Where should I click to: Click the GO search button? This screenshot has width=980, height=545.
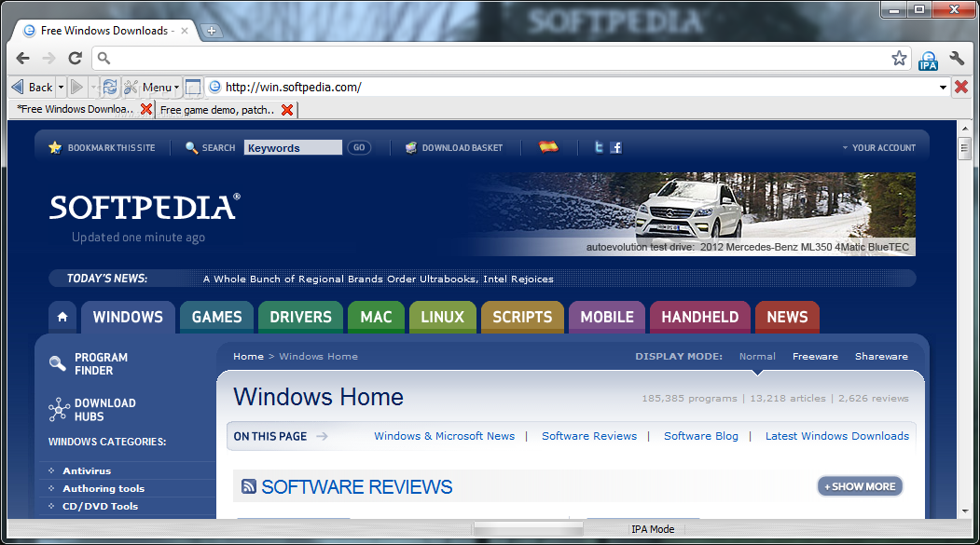pyautogui.click(x=359, y=147)
